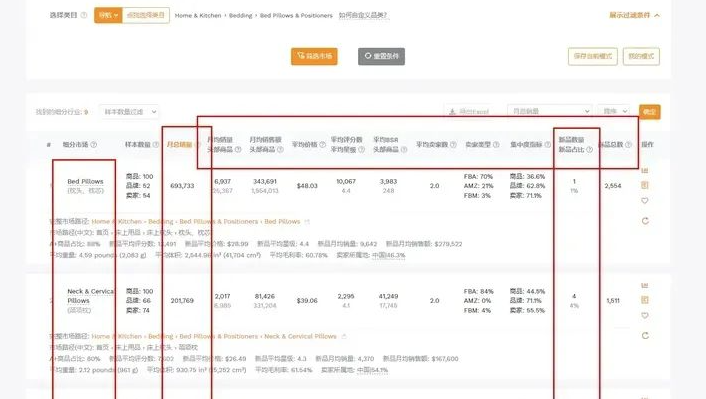The width and height of the screenshot is (706, 399).
Task: Sort by the orange 月总销量 column header
Action: click(179, 145)
